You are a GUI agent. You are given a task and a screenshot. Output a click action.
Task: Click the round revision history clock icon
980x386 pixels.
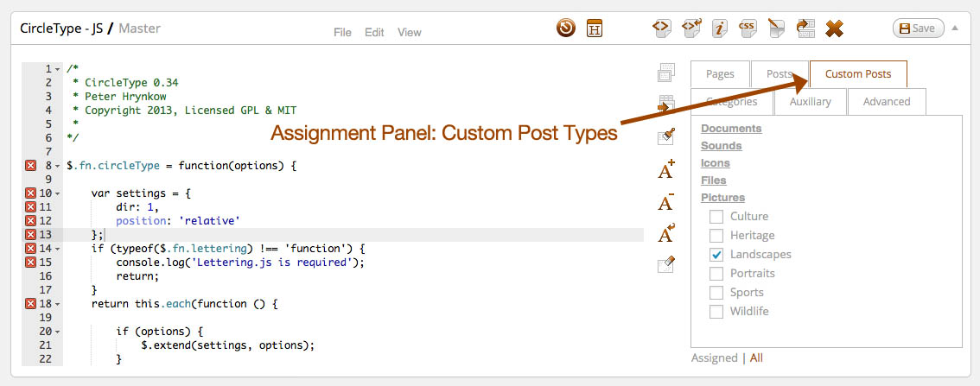click(566, 28)
